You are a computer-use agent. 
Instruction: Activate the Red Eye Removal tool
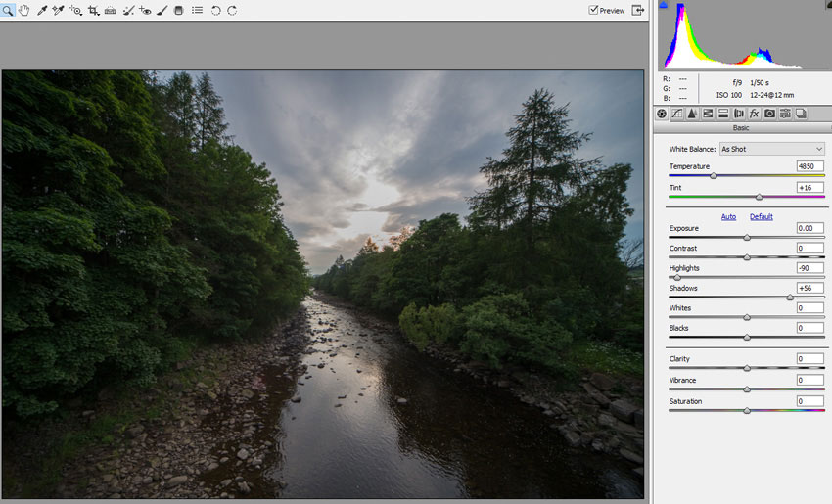click(x=145, y=10)
